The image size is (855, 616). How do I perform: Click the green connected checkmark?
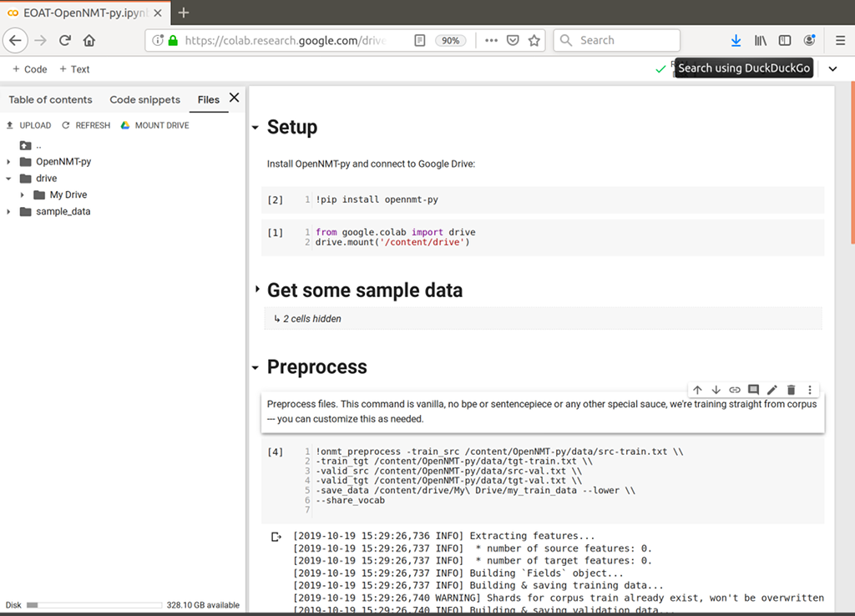660,68
